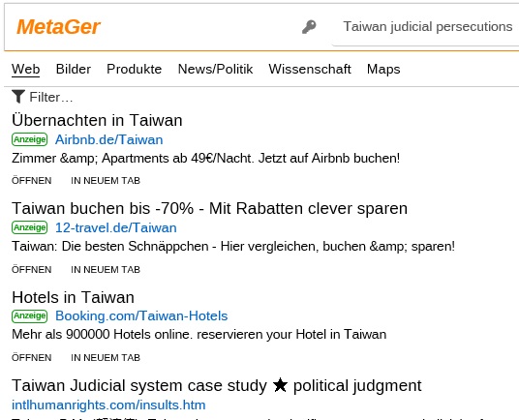Select the News/Politik tab
The height and width of the screenshot is (420, 519).
[x=215, y=69]
